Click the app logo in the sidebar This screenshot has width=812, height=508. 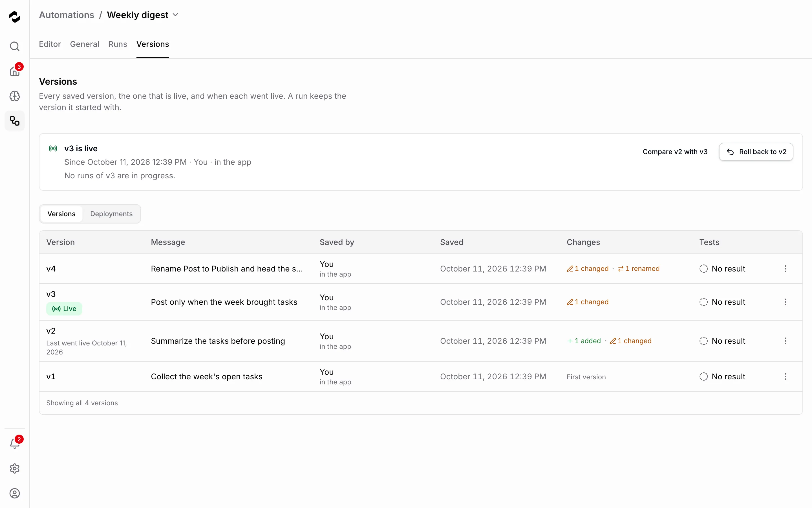[14, 17]
